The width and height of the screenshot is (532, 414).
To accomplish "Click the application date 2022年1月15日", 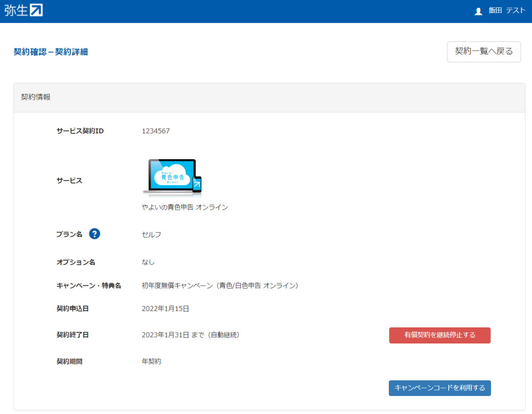I will point(165,309).
